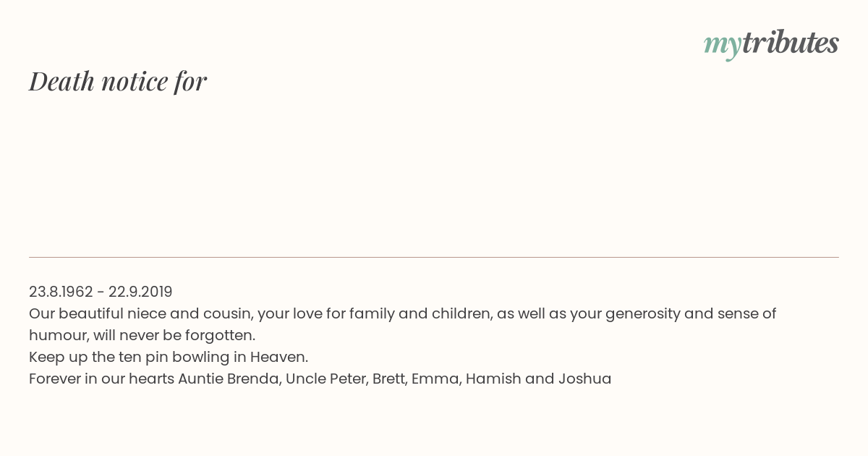This screenshot has height=456, width=868.
Task: Click the green "my" part of the logo
Action: point(722,46)
